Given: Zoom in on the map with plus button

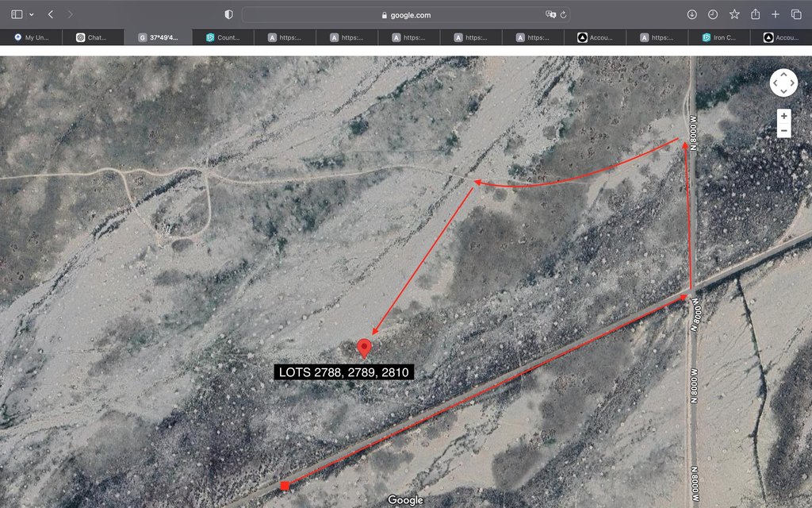Looking at the screenshot, I should point(783,116).
